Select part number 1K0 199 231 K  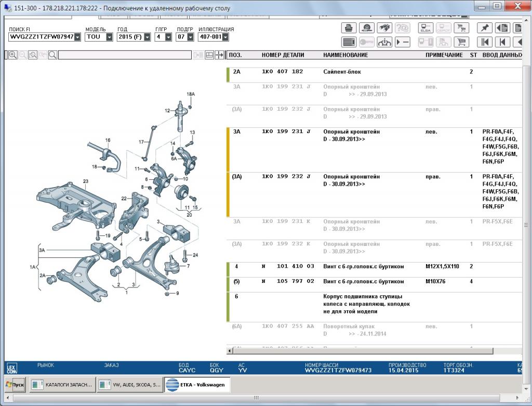(x=286, y=221)
